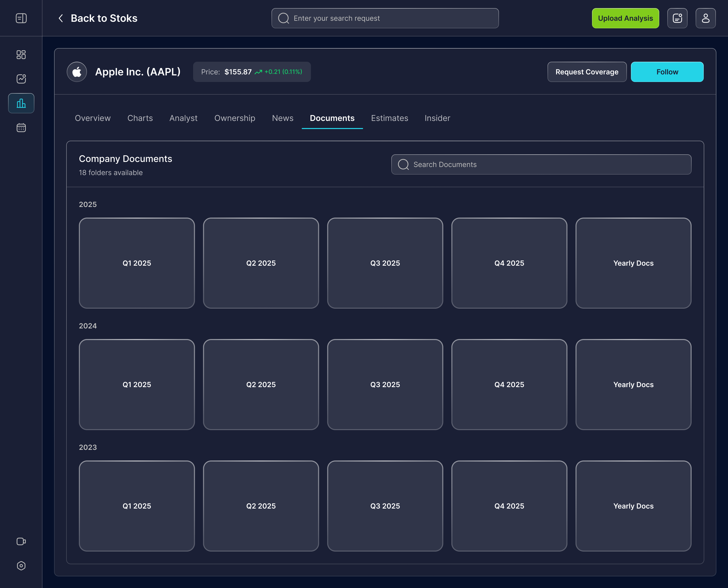Open the dashboard grid icon in sidebar
This screenshot has width=728, height=588.
(21, 55)
